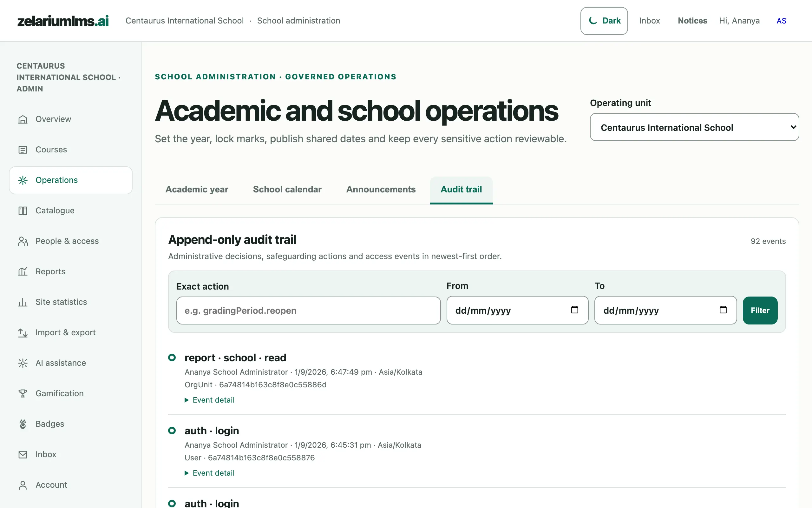Click User ID 6a74814b163c8f8e0c558876
The height and width of the screenshot is (508, 812).
tap(261, 458)
